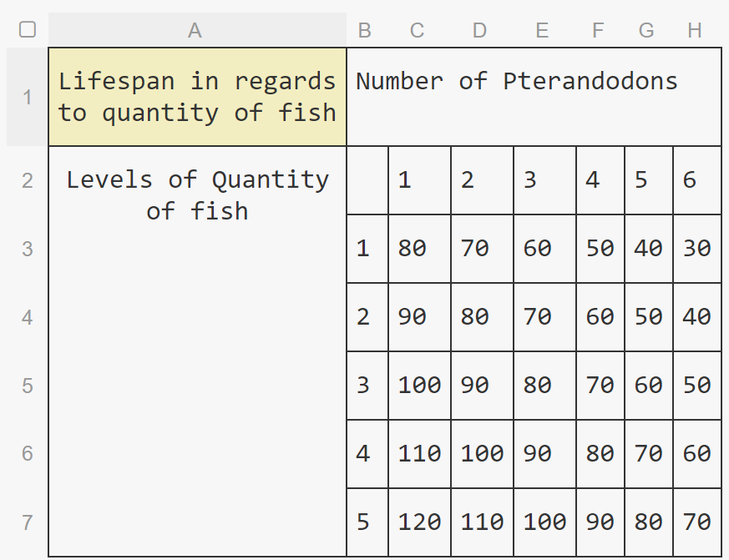Select cell F2 containing 4
729x560 pixels.
pos(600,179)
